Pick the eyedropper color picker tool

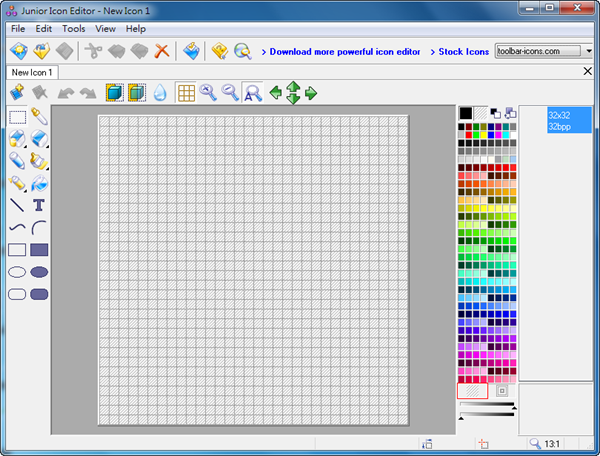[x=40, y=117]
